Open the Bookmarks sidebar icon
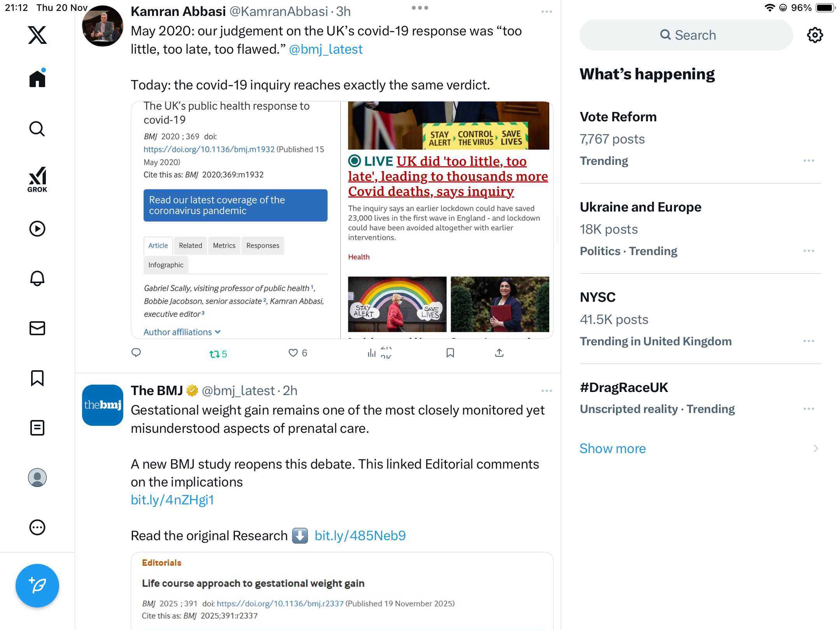 coord(37,378)
